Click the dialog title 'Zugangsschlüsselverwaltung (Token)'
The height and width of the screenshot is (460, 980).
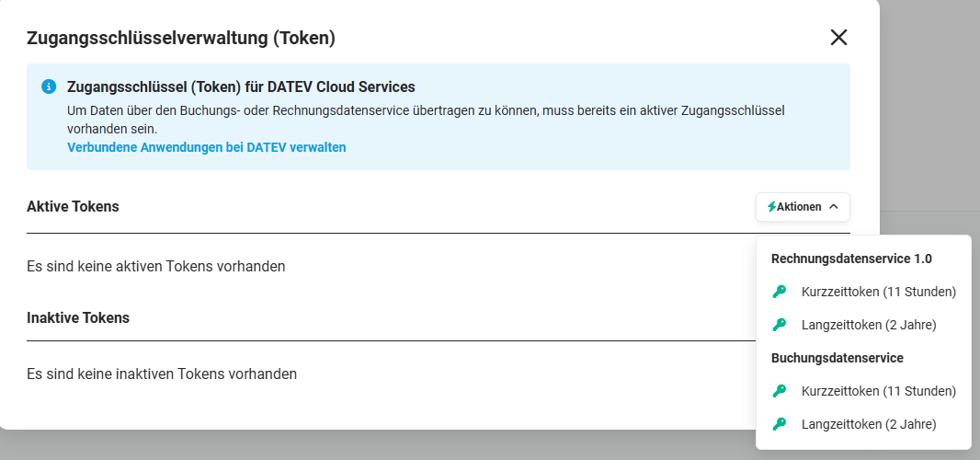[x=180, y=38]
